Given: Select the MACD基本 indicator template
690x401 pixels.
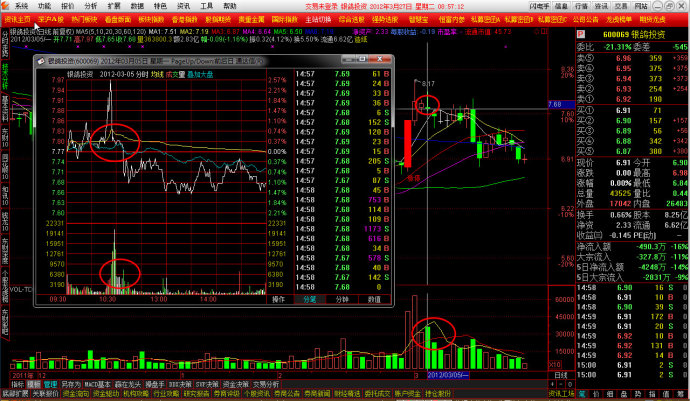Looking at the screenshot, I should coord(98,384).
